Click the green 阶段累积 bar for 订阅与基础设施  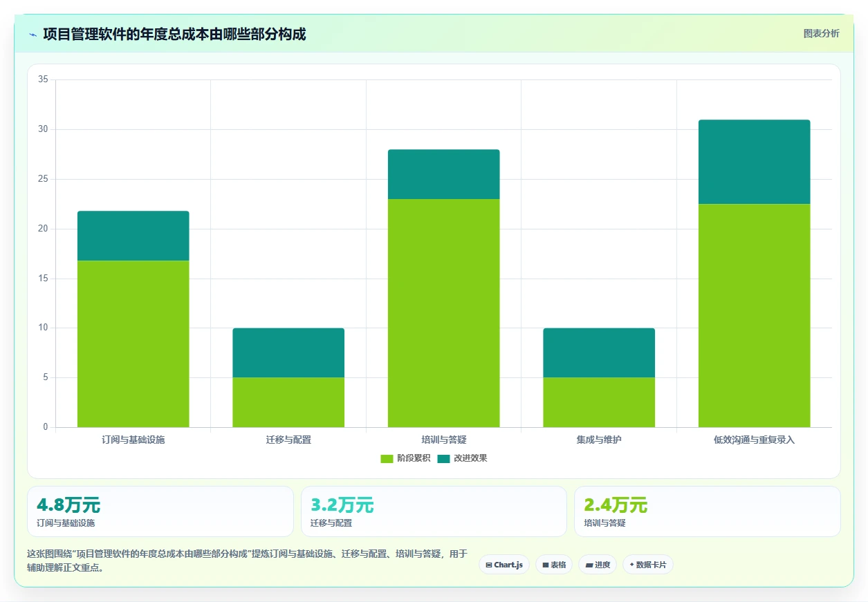tap(133, 344)
